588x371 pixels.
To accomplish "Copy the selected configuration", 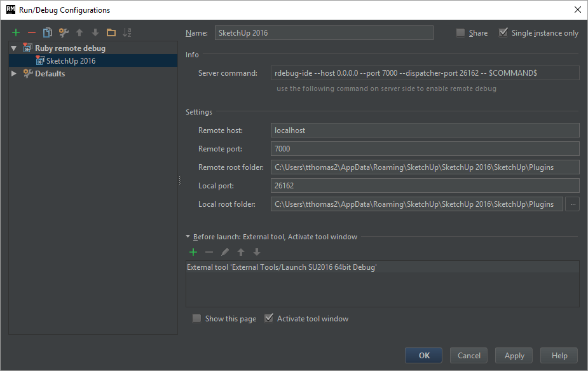I will pos(48,32).
